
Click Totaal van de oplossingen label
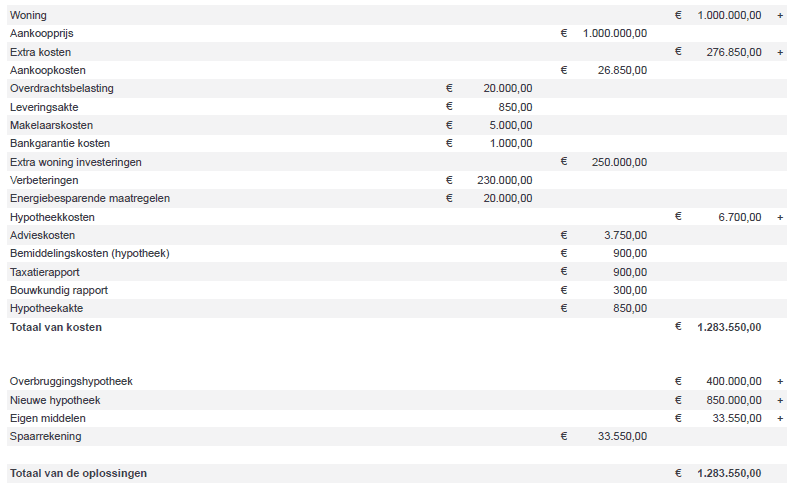click(x=78, y=473)
